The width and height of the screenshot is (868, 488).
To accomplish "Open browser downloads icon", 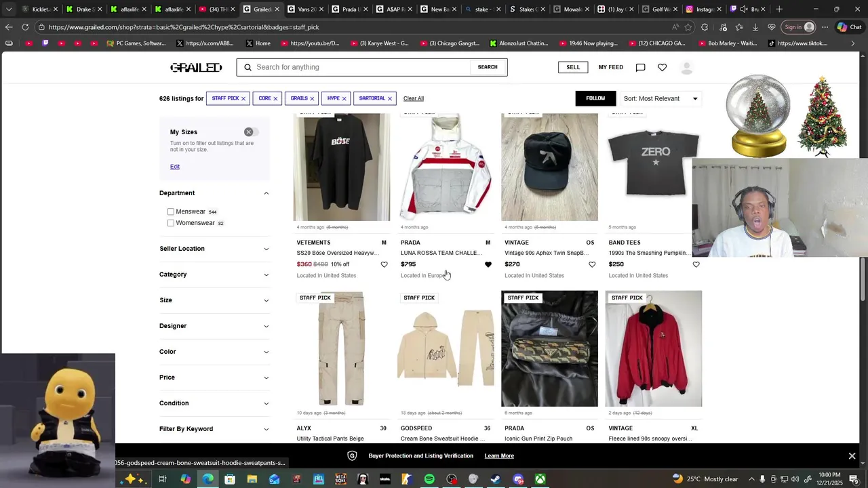I will pos(755,27).
